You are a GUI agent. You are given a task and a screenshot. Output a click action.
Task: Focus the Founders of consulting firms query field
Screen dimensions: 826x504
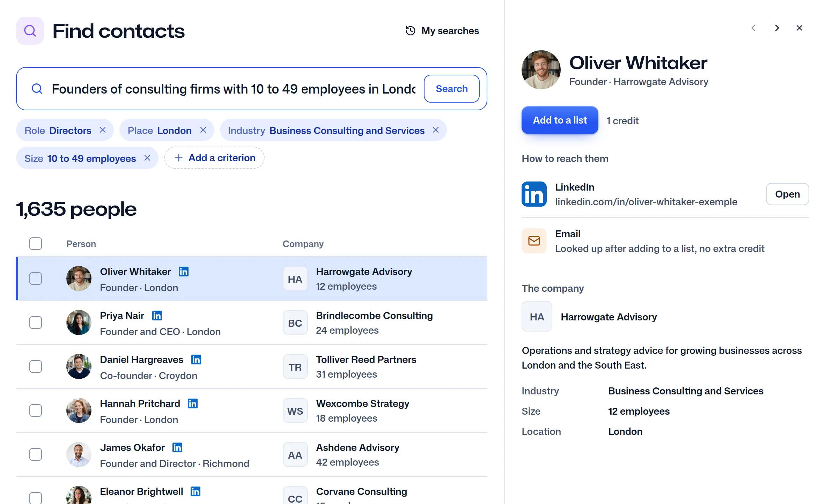(x=233, y=89)
